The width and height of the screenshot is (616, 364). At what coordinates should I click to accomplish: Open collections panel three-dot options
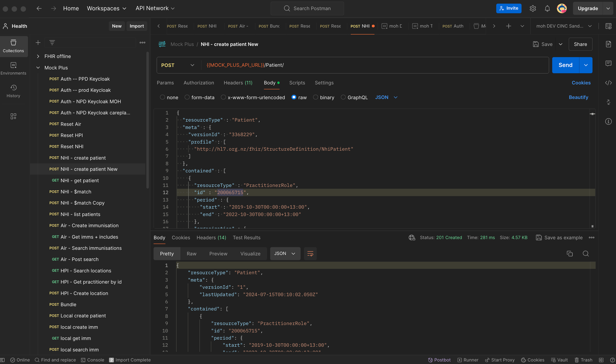142,43
